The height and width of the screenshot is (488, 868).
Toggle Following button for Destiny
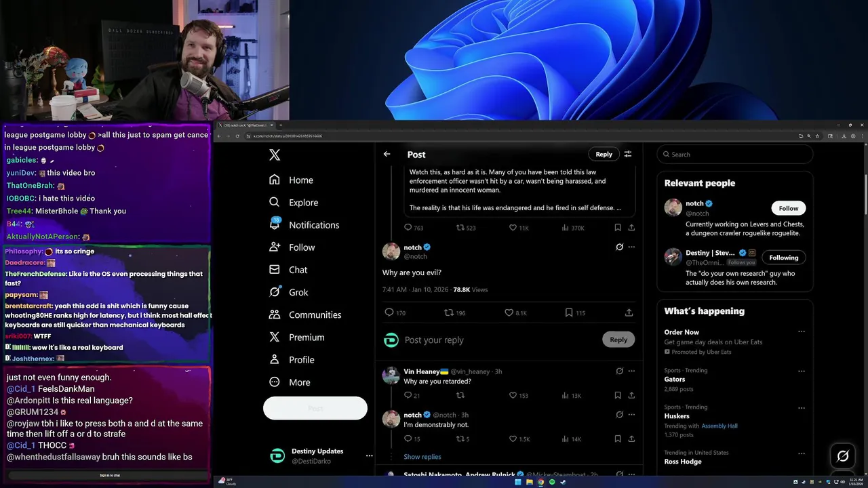pos(783,258)
